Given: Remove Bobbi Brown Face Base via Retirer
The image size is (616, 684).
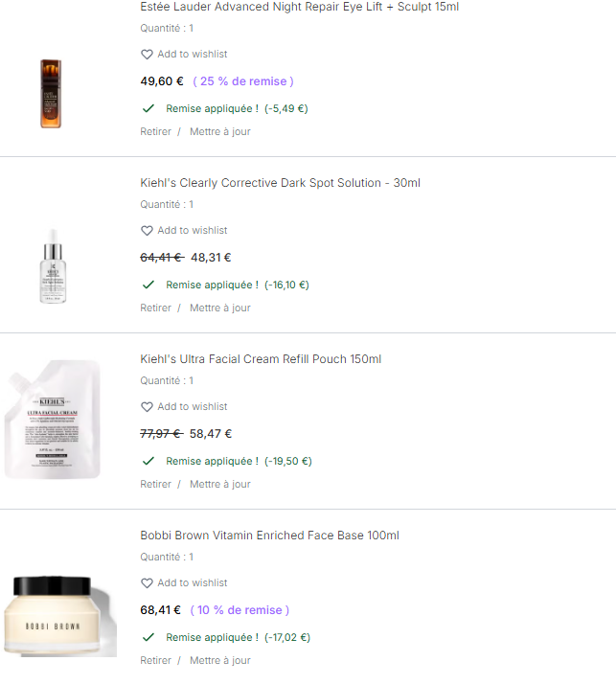Looking at the screenshot, I should (155, 661).
